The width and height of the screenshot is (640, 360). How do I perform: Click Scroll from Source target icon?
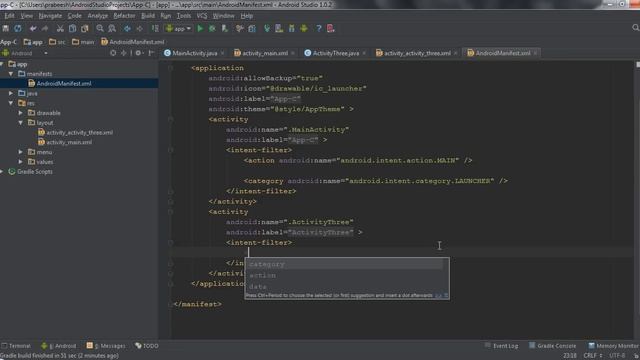click(x=113, y=53)
